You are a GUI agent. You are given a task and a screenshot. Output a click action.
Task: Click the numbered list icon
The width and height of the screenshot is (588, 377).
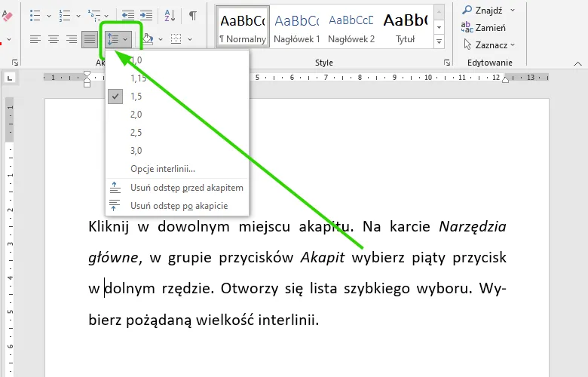[65, 15]
